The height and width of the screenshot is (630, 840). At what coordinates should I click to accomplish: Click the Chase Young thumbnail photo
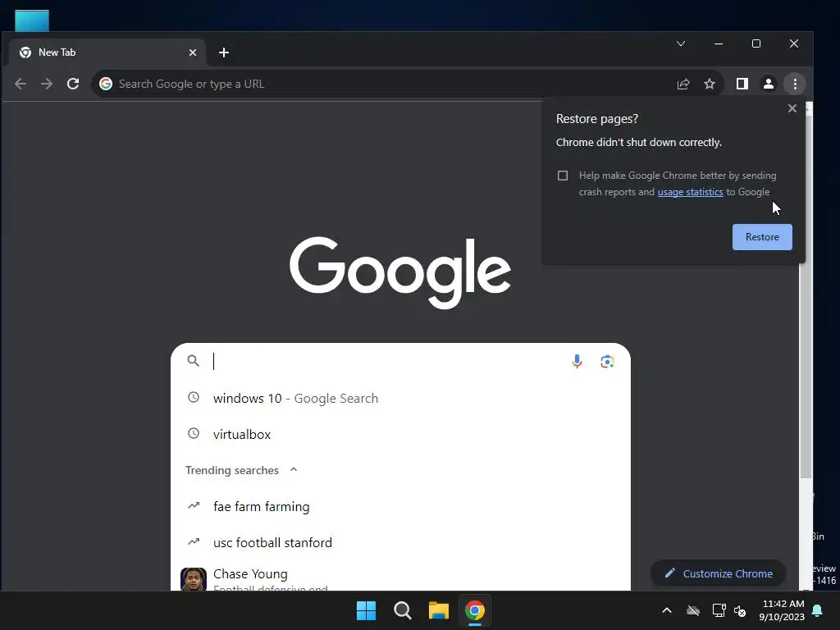[x=194, y=579]
